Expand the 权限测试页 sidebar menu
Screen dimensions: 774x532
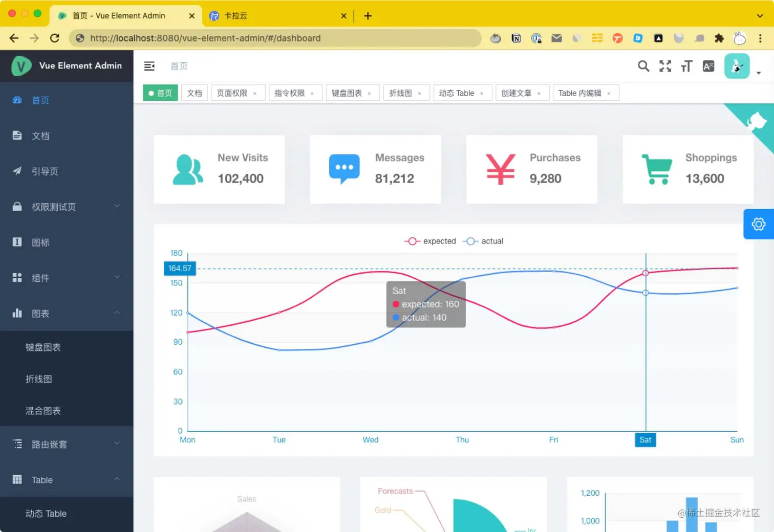click(67, 207)
